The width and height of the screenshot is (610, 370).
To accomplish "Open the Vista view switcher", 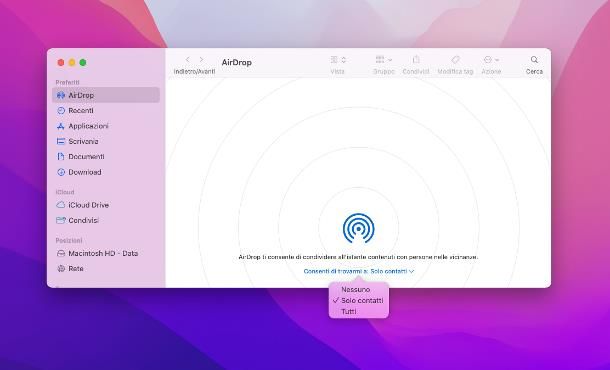I will tap(338, 60).
